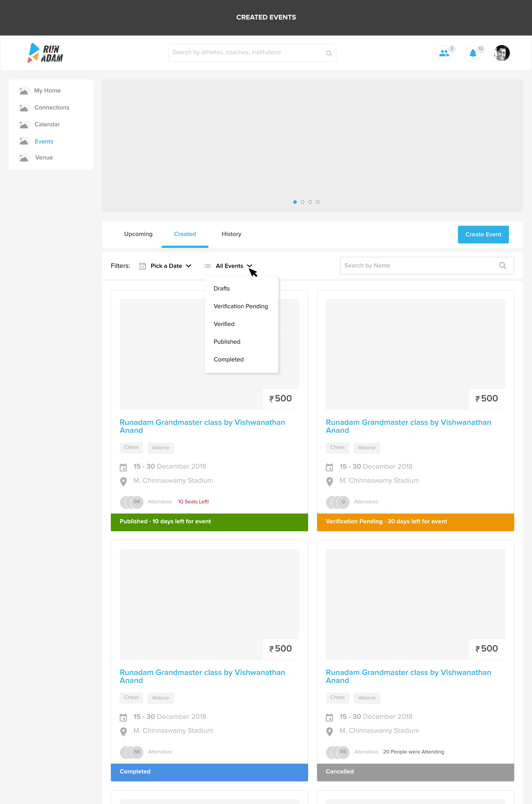This screenshot has height=804, width=532.
Task: Click the list icon beside All Events
Action: [x=207, y=266]
